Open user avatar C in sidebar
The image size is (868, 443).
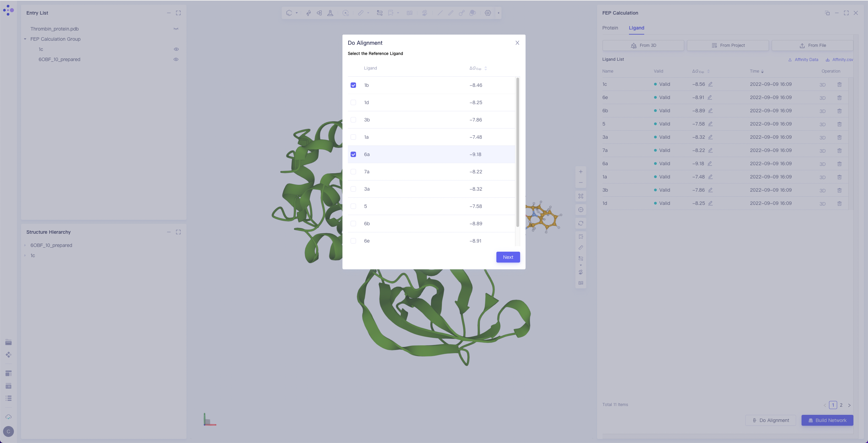coord(8,431)
